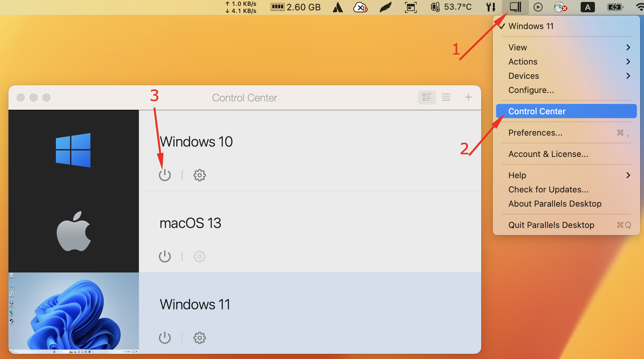Power off the Windows 11 virtual machine
This screenshot has height=359, width=644.
(165, 338)
